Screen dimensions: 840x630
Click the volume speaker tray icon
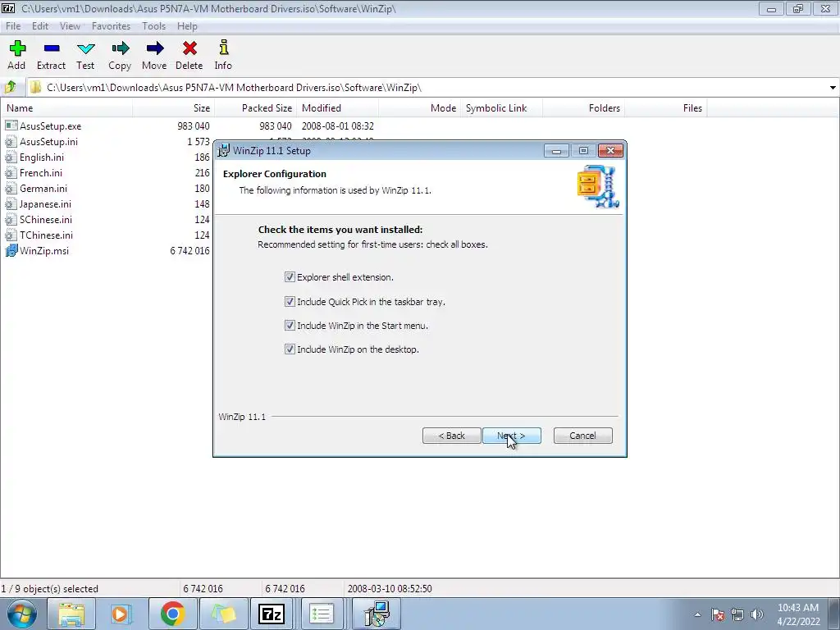pos(757,614)
